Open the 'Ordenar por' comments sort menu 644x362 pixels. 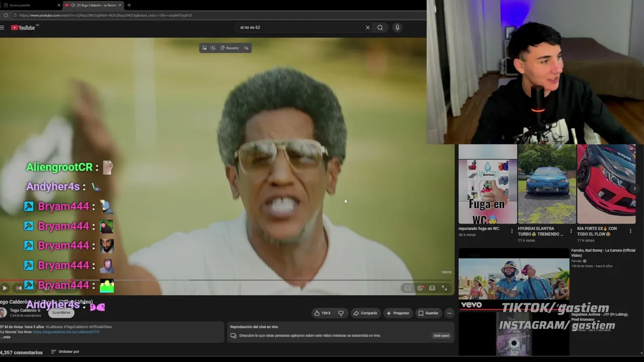65,352
